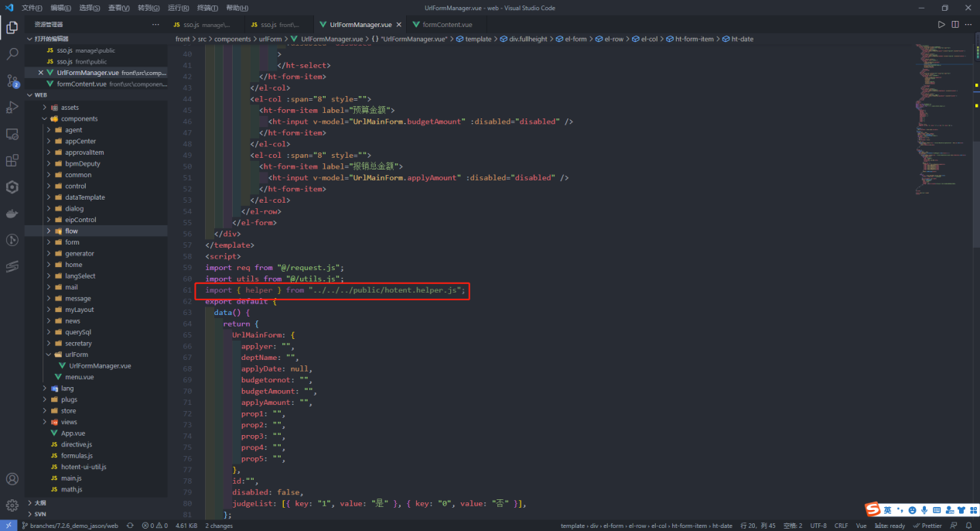Screen dimensions: 980x531
Task: Open the Search view in activity bar
Action: click(x=12, y=54)
